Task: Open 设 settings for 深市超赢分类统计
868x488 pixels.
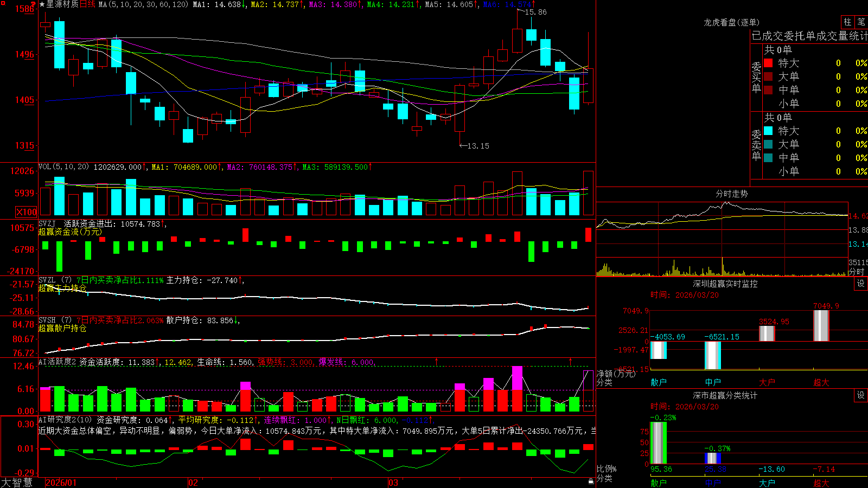Action: tap(861, 395)
